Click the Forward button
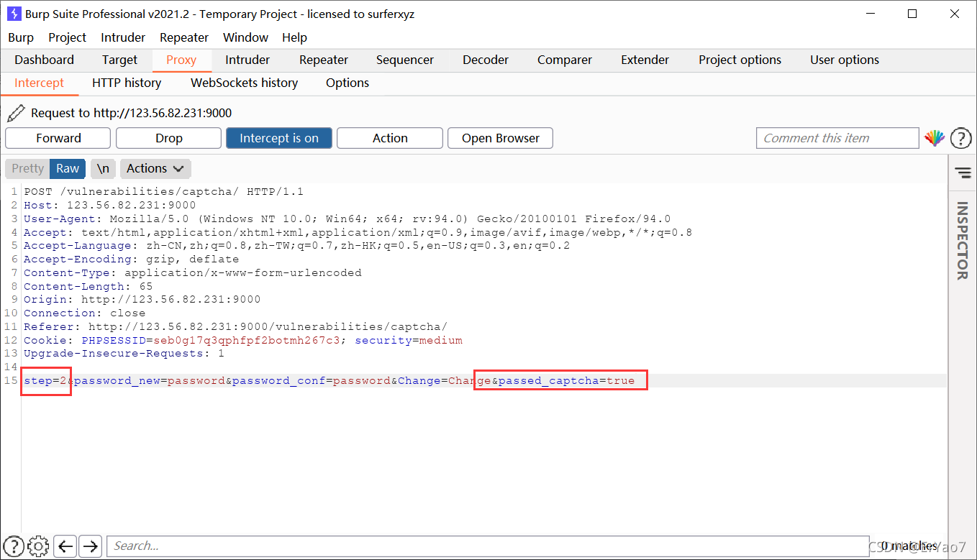 pos(58,138)
